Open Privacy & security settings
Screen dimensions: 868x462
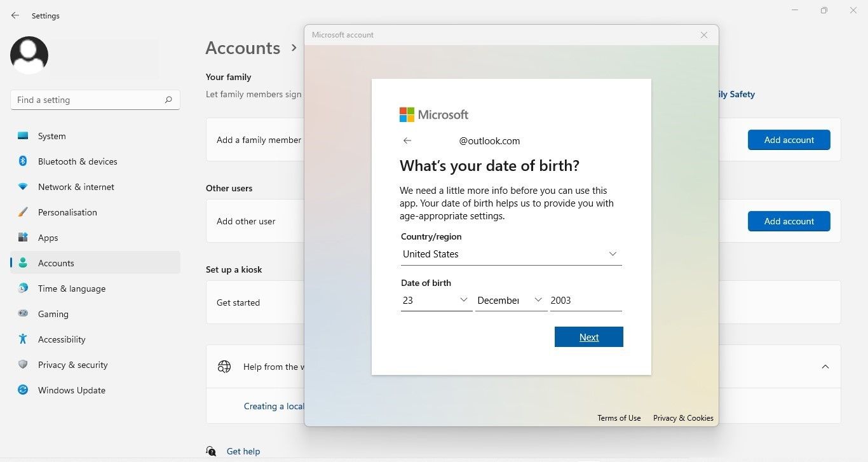coord(95,365)
